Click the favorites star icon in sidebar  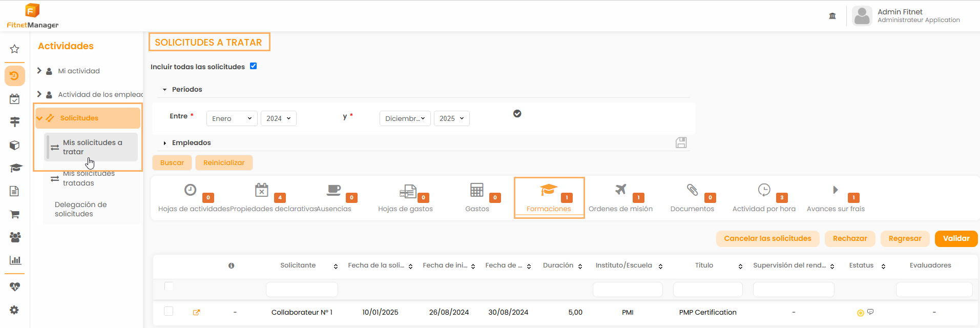(x=14, y=49)
